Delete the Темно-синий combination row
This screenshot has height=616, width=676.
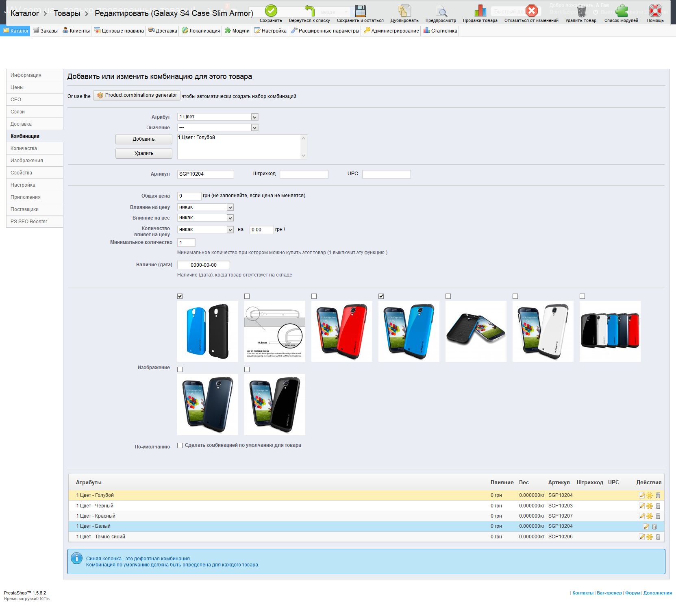(658, 537)
